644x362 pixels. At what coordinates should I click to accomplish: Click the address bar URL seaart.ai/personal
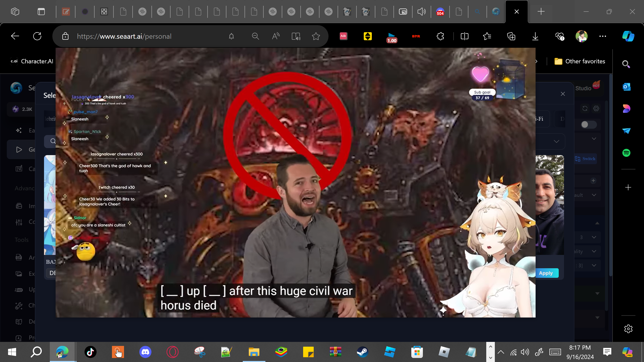124,36
